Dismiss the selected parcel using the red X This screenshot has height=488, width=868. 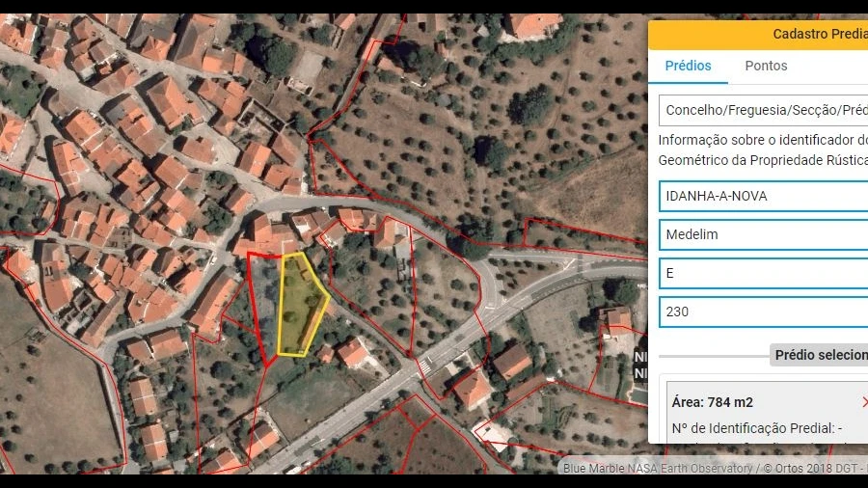pos(863,402)
